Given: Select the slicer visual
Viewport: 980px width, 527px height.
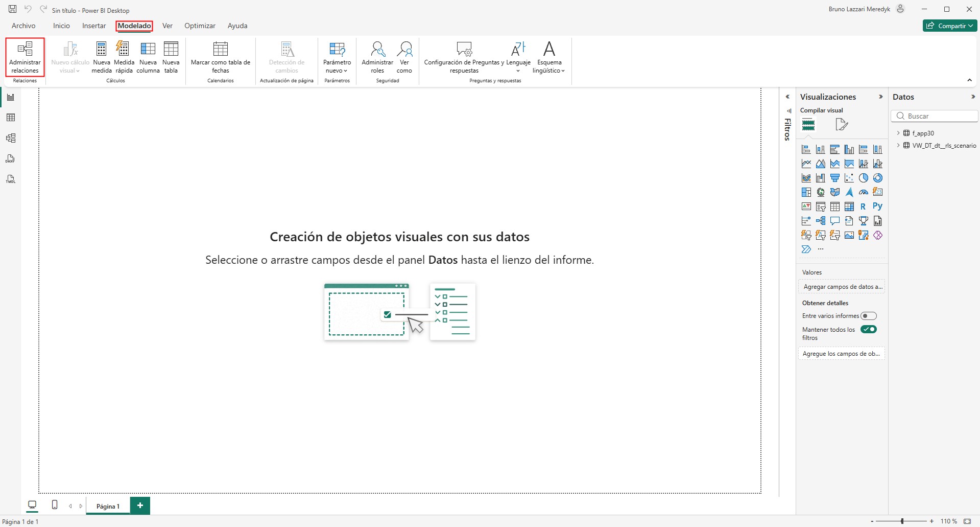Looking at the screenshot, I should click(821, 207).
